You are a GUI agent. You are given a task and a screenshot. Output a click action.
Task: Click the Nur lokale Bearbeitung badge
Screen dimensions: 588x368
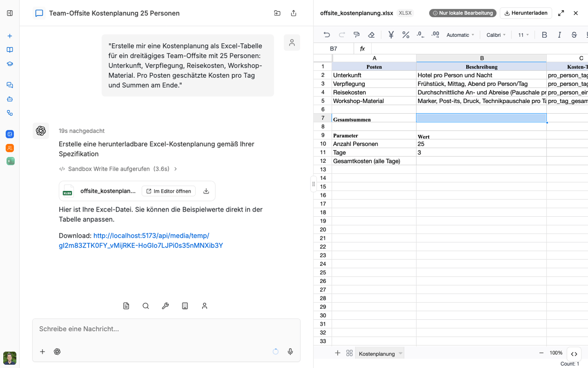463,13
